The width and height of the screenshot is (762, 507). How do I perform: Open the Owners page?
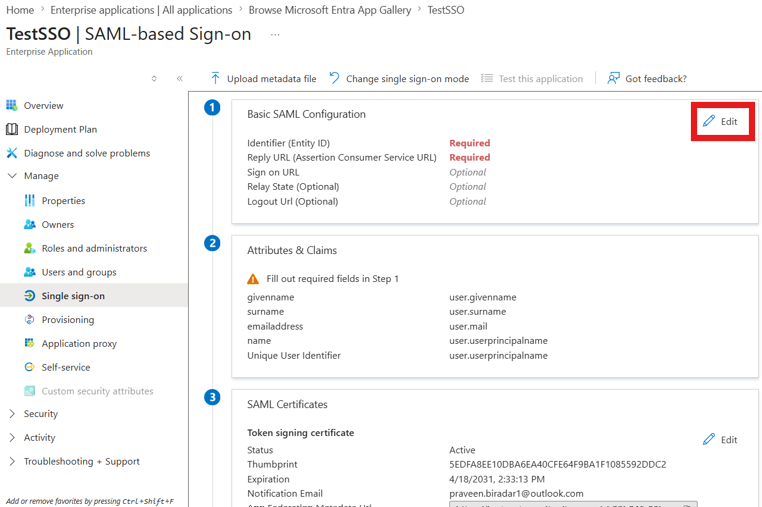pyautogui.click(x=58, y=225)
